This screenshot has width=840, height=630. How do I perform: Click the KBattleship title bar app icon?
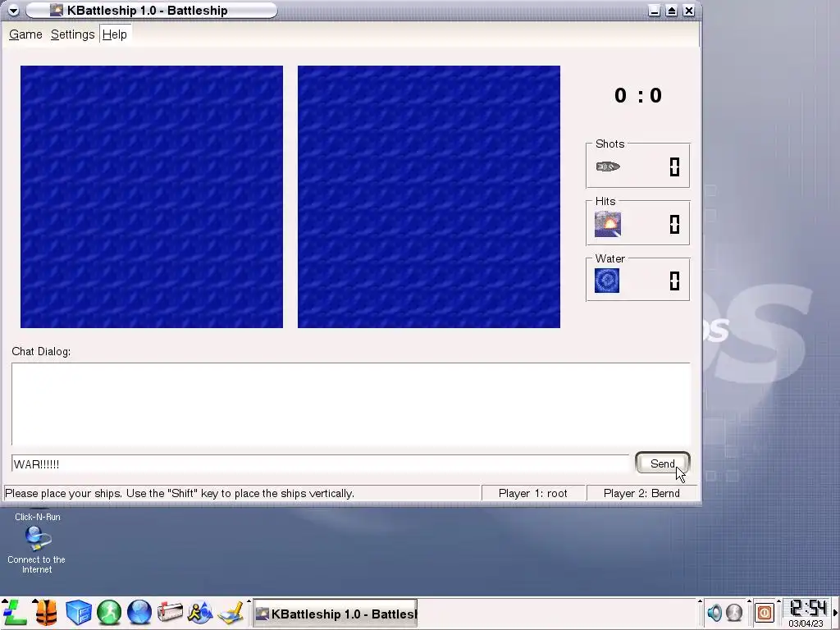pyautogui.click(x=57, y=10)
